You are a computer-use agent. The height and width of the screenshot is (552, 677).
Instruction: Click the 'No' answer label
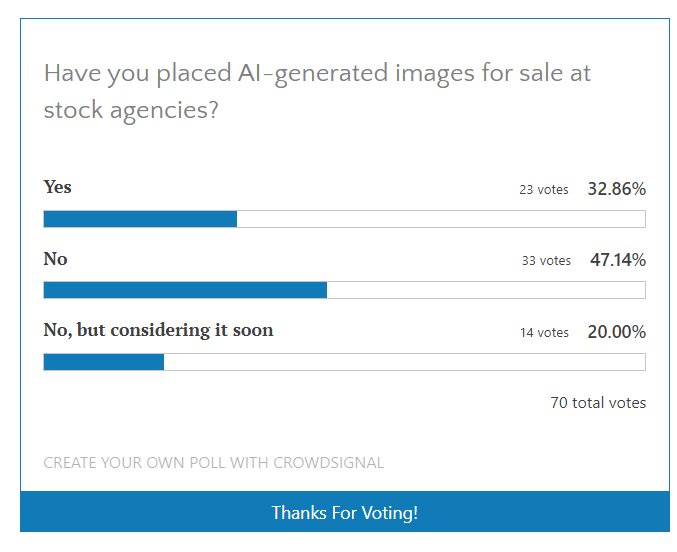click(56, 259)
